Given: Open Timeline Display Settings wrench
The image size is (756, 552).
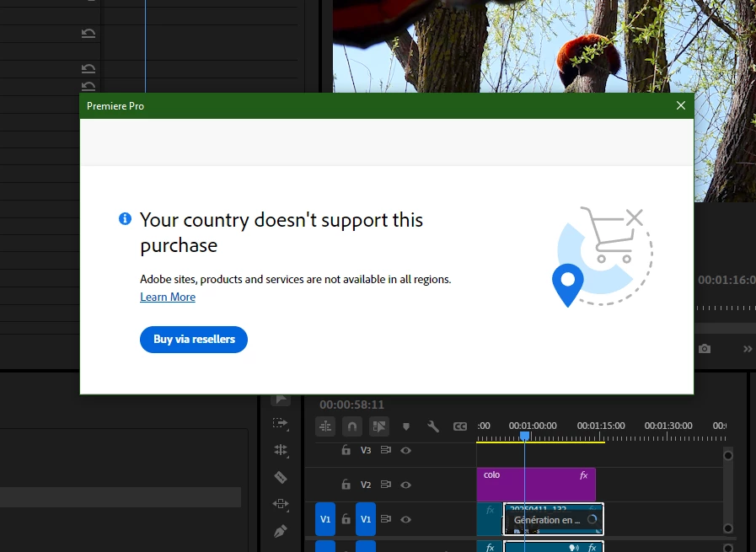Looking at the screenshot, I should [433, 426].
